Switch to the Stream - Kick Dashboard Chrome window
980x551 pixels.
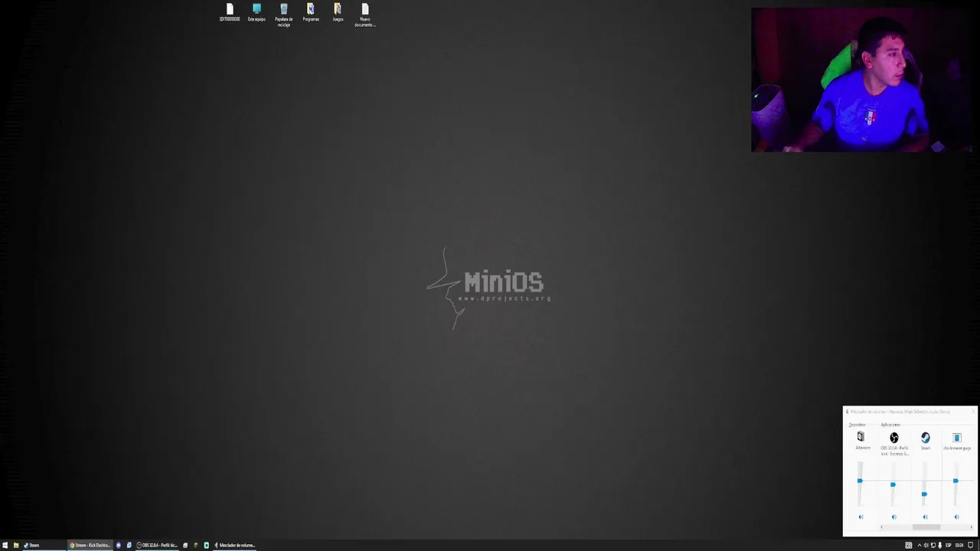click(x=90, y=545)
